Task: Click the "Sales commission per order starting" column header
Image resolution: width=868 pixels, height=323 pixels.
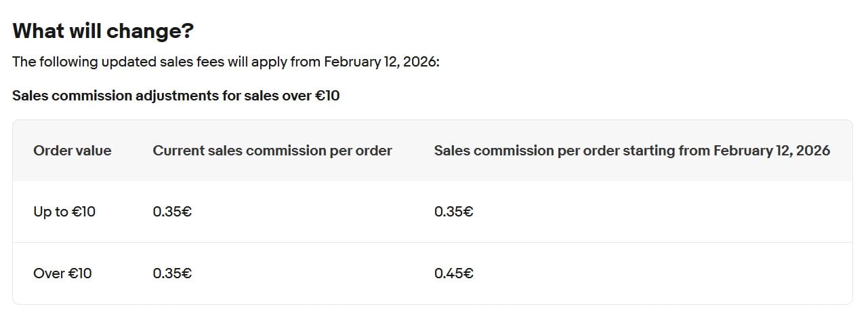Action: (x=632, y=151)
